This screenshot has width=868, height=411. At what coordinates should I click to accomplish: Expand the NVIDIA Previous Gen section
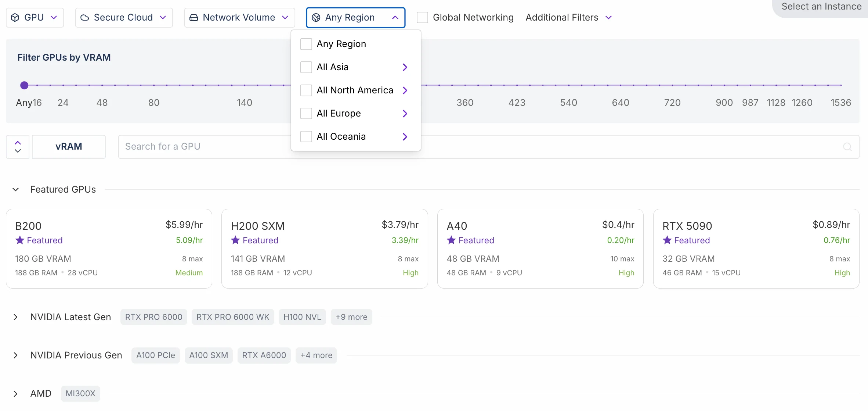(x=15, y=355)
